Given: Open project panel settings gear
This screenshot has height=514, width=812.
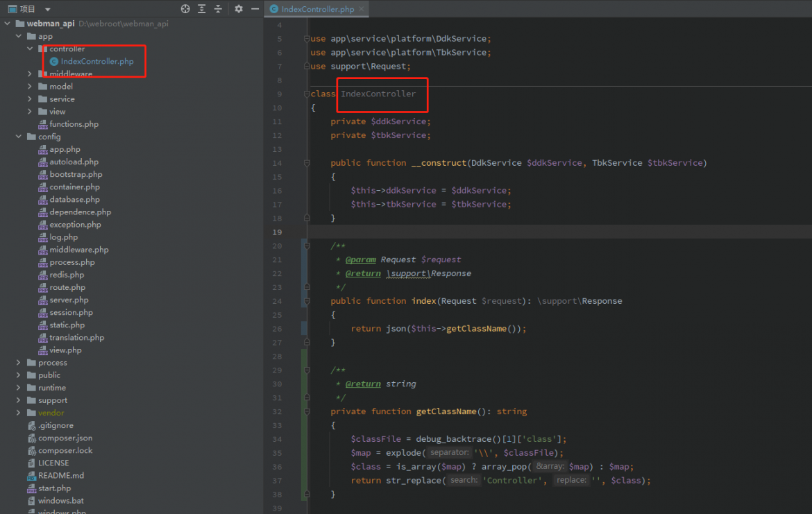Looking at the screenshot, I should (x=239, y=9).
